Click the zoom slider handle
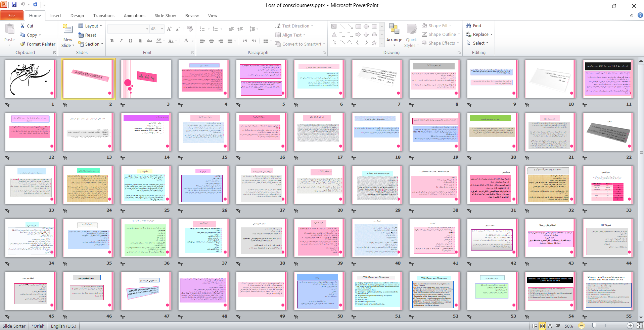Screen dimensions: 644x330 [594, 326]
